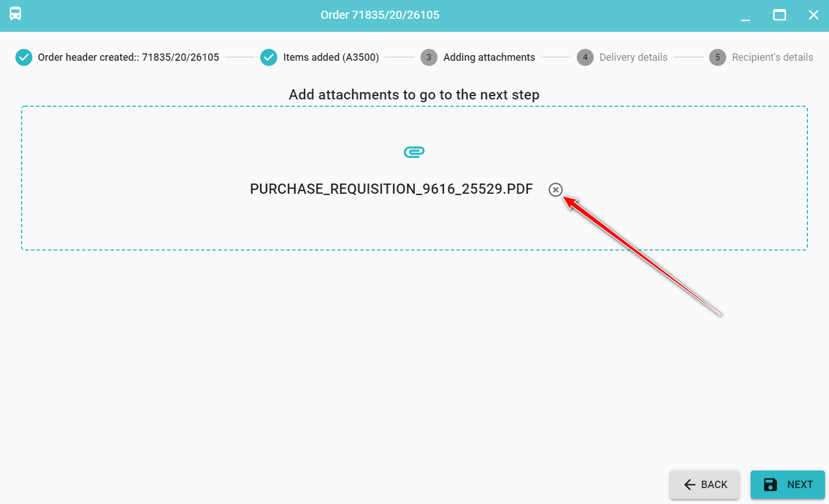
Task: Select the Items added (A3500) step label
Action: 331,57
